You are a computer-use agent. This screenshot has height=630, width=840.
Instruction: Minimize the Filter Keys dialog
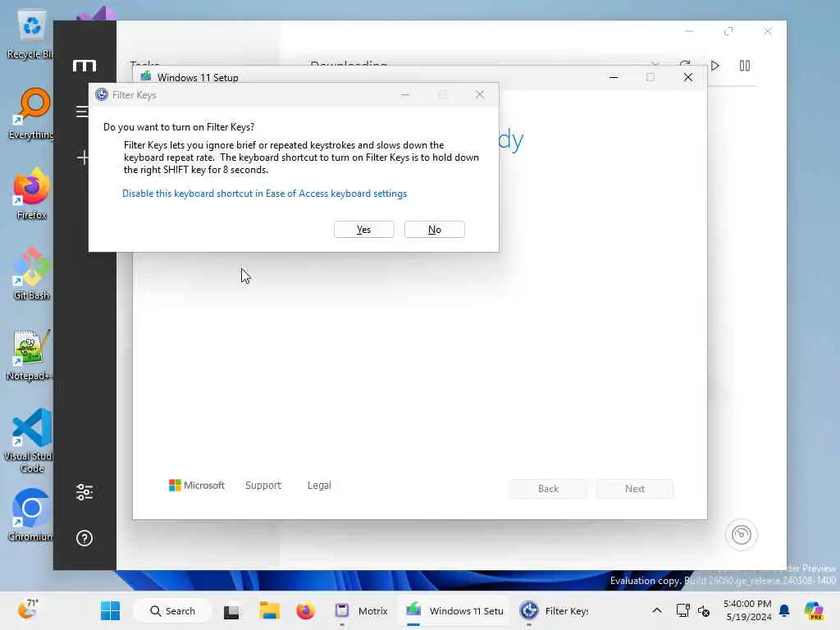tap(405, 94)
